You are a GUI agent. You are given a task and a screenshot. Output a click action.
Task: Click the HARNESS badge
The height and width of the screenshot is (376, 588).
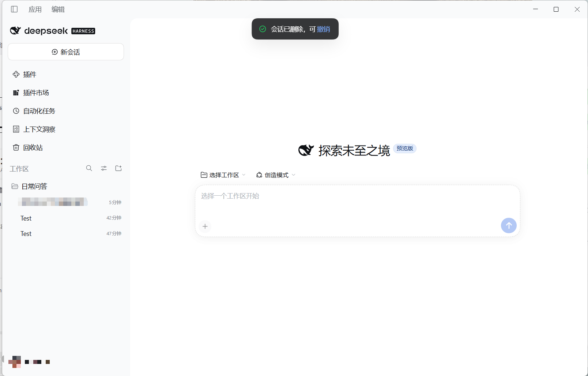point(83,31)
